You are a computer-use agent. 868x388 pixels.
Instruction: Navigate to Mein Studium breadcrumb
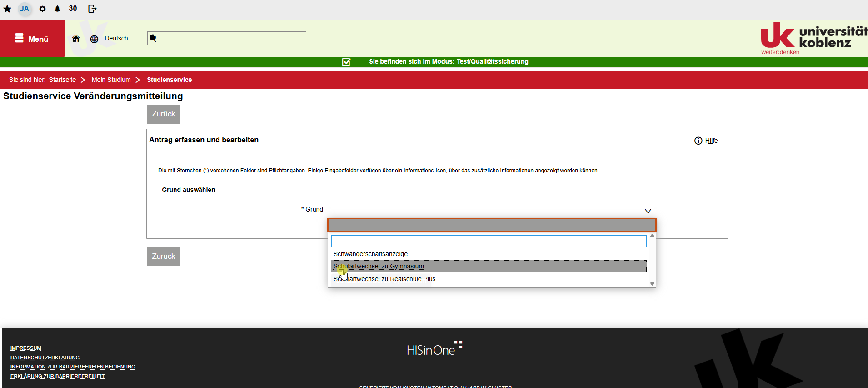pyautogui.click(x=111, y=80)
